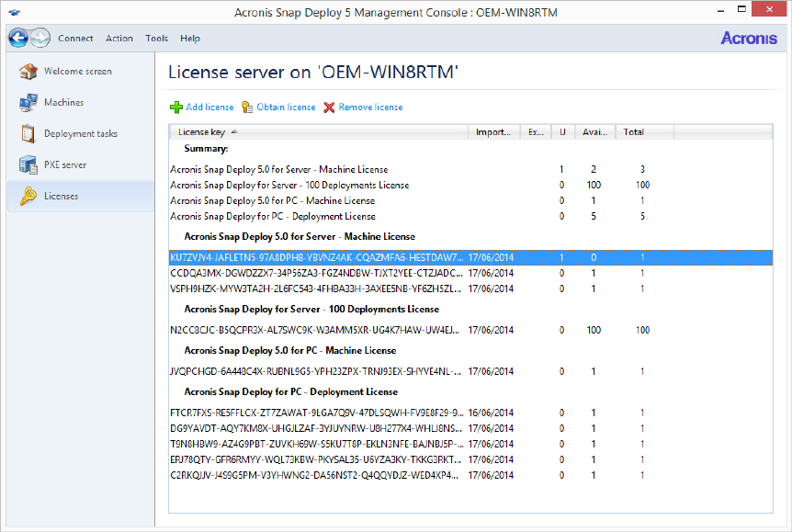Click the Obtain license key icon

click(247, 108)
